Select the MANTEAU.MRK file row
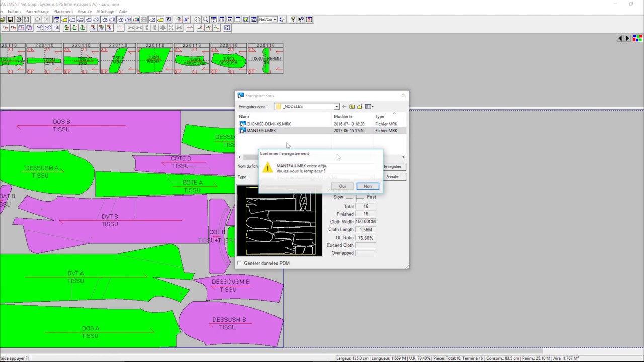Image resolution: width=644 pixels, height=362 pixels. point(322,130)
